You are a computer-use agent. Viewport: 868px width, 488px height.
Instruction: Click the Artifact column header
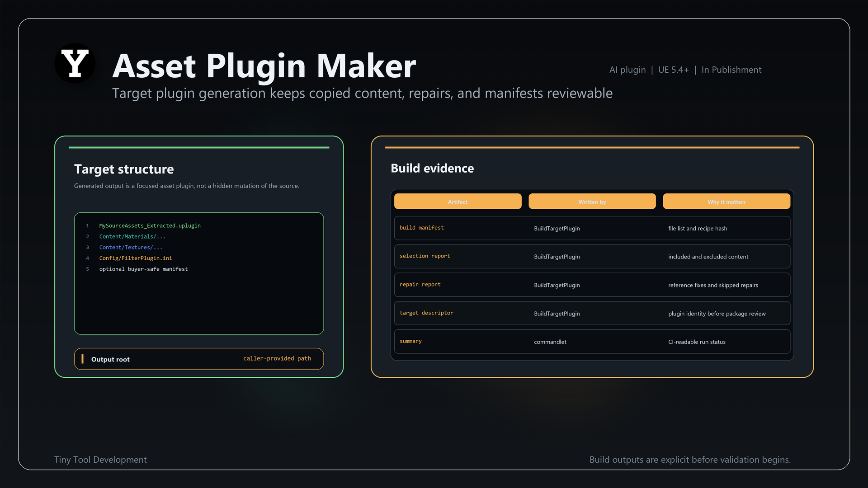click(x=458, y=202)
